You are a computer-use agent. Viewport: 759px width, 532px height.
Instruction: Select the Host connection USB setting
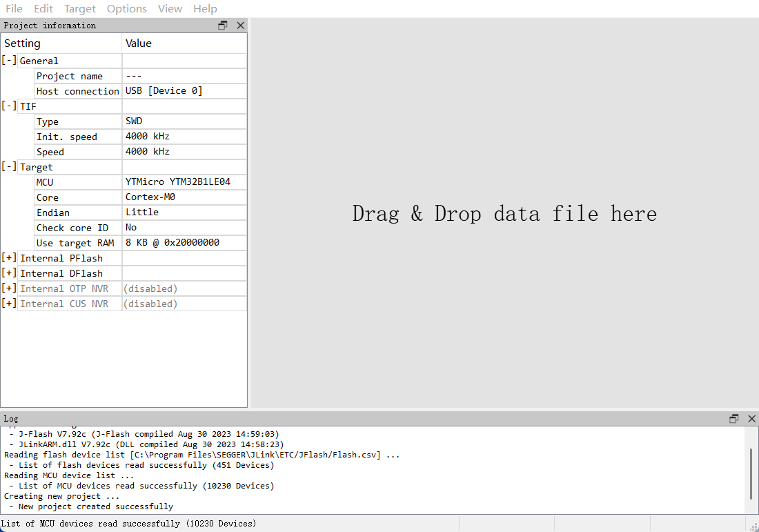point(164,90)
